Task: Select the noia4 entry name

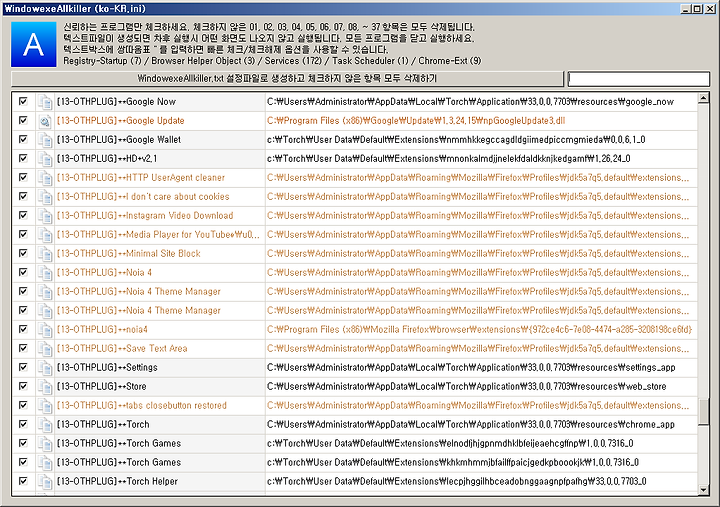Action: (x=102, y=330)
